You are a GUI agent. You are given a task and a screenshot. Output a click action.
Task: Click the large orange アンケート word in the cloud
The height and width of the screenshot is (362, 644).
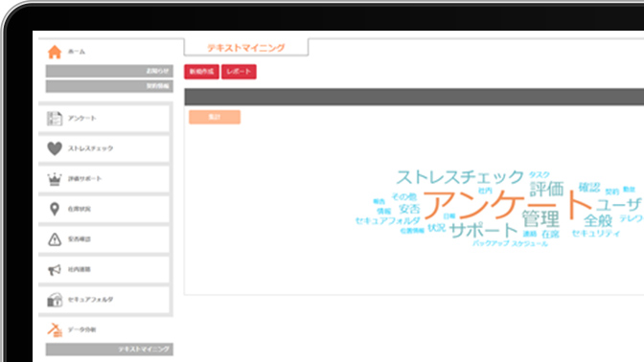[x=508, y=205]
